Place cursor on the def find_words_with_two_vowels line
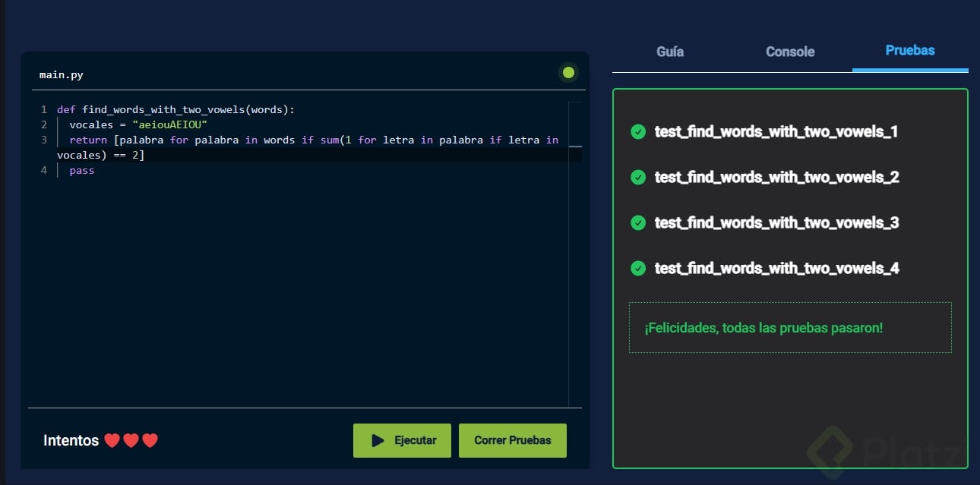This screenshot has height=485, width=980. click(x=175, y=109)
